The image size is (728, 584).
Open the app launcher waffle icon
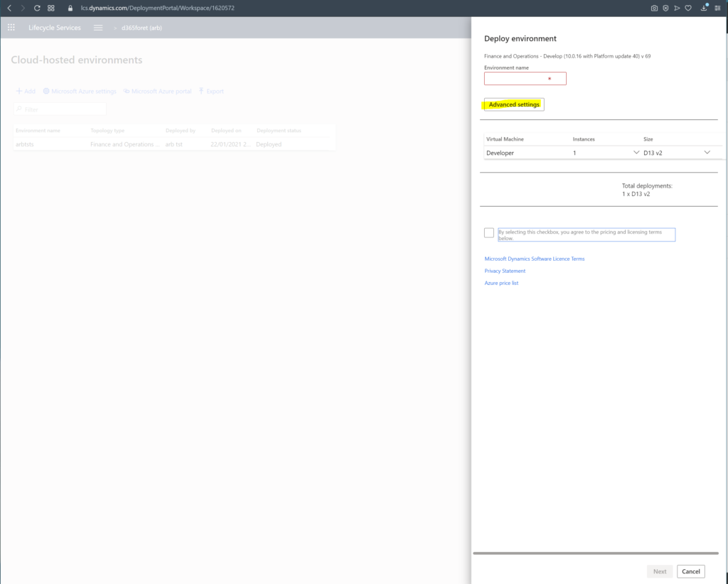click(11, 28)
